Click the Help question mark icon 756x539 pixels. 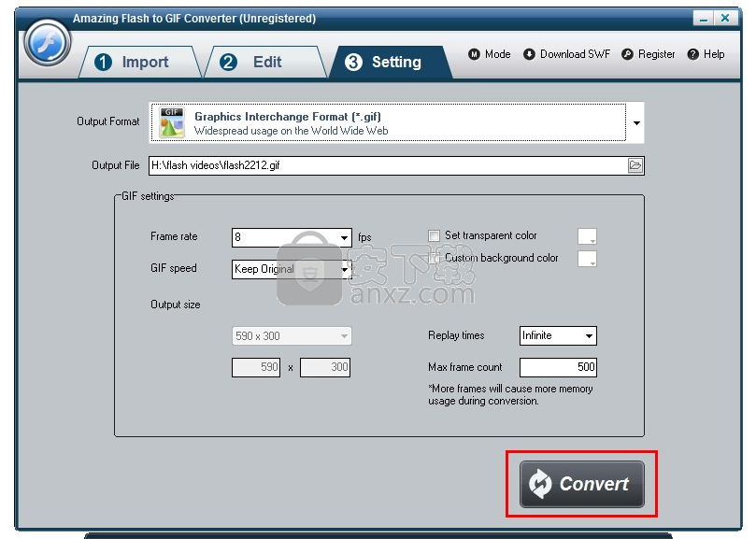(692, 54)
